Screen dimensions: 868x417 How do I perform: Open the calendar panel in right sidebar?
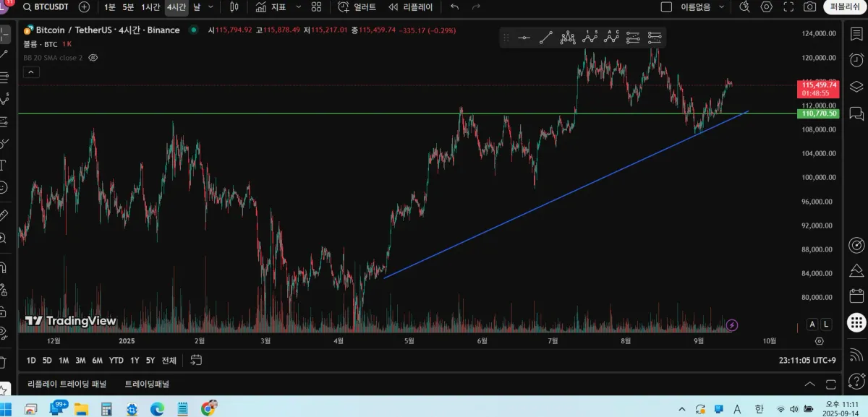pos(856,296)
